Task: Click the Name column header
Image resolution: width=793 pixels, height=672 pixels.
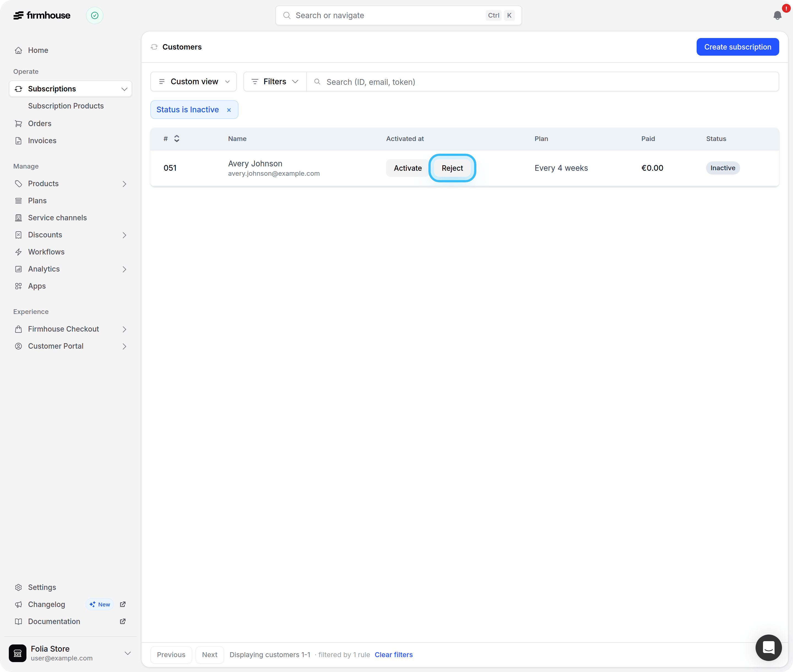Action: point(237,139)
